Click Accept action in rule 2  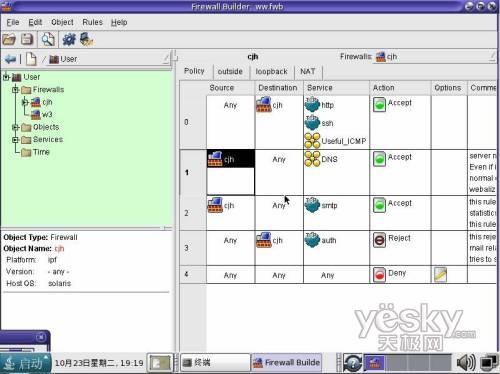392,204
